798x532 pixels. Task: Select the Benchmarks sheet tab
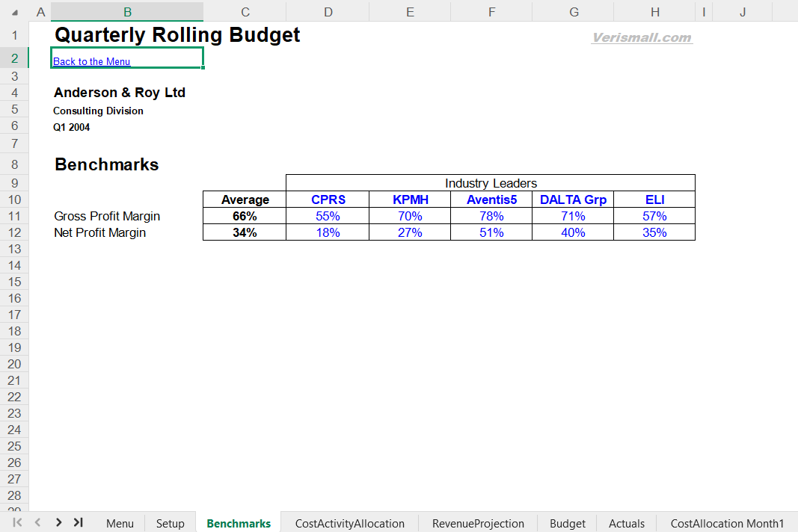pyautogui.click(x=238, y=523)
